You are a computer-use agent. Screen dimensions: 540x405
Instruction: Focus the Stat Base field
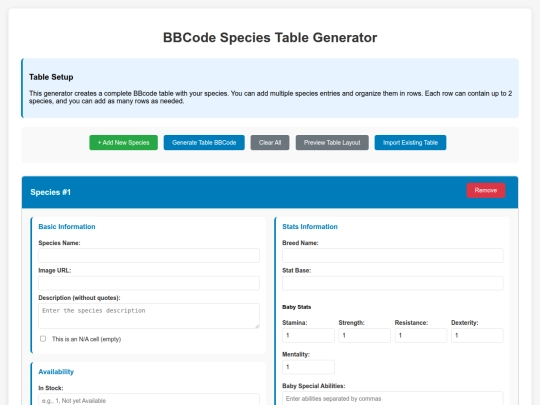click(393, 283)
